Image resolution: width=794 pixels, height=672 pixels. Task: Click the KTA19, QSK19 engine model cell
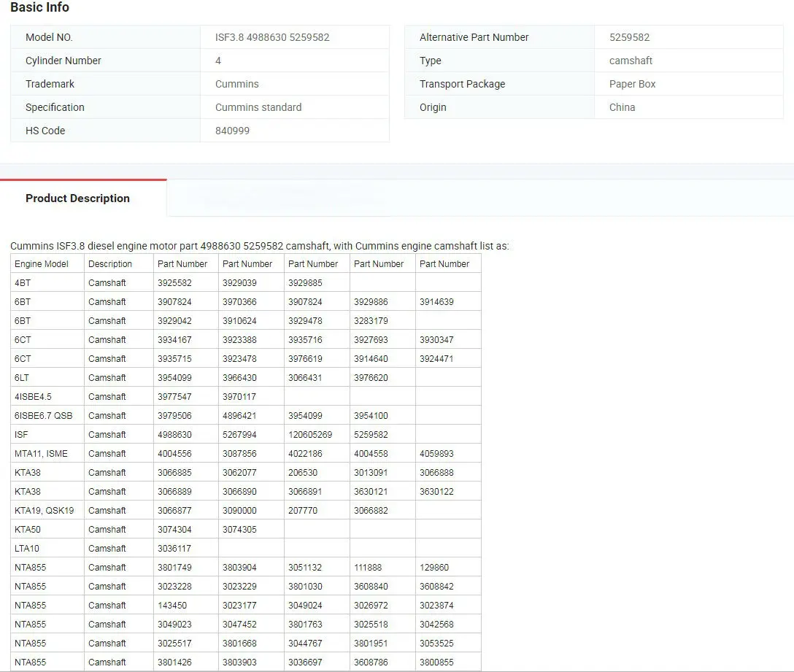[x=44, y=511]
